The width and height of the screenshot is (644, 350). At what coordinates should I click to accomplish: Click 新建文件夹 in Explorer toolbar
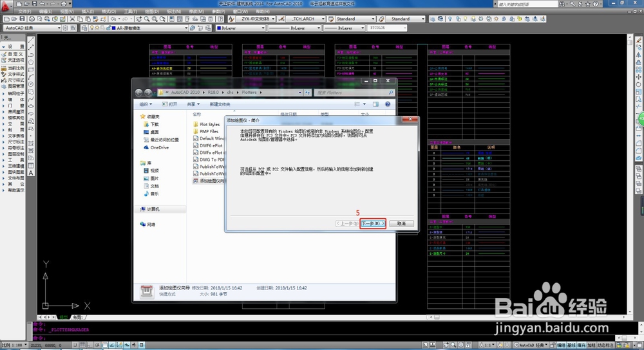[220, 104]
